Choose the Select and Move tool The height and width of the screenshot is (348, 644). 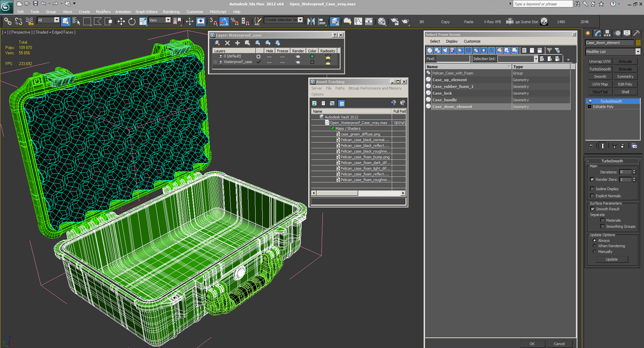tap(121, 21)
